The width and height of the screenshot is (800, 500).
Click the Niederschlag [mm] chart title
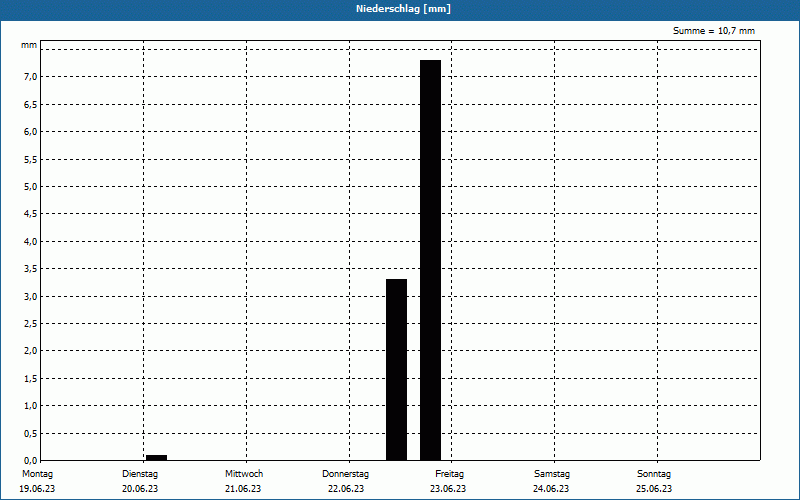[403, 9]
